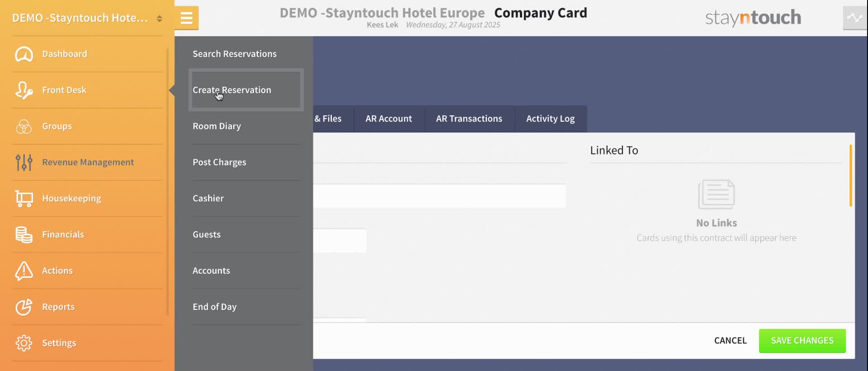Click the Company Card title
Image resolution: width=868 pixels, height=371 pixels.
click(541, 13)
